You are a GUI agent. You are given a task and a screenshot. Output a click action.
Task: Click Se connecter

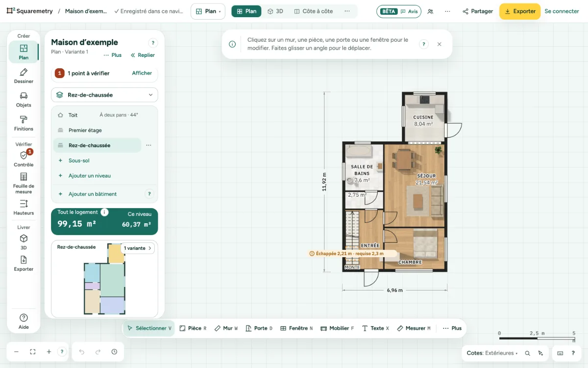[562, 11]
